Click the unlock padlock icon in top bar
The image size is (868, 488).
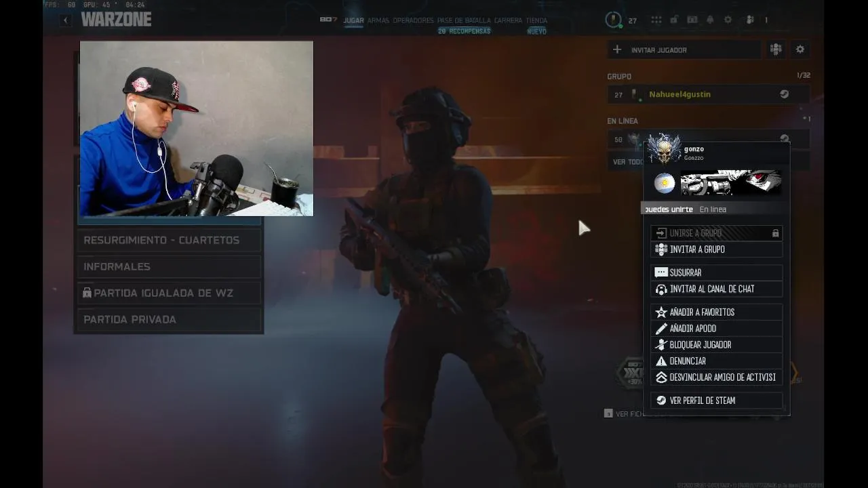[x=674, y=20]
